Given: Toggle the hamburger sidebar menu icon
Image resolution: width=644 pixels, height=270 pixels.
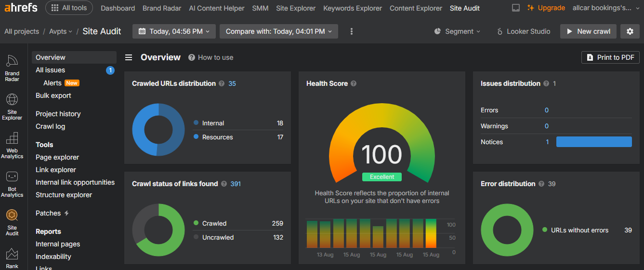Looking at the screenshot, I should coord(129,57).
